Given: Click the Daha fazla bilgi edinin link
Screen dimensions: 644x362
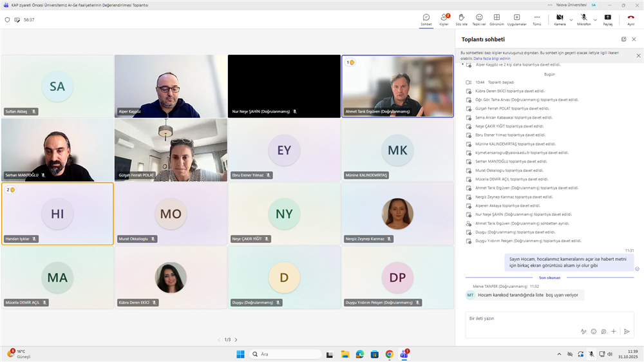Looking at the screenshot, I should point(491,58).
